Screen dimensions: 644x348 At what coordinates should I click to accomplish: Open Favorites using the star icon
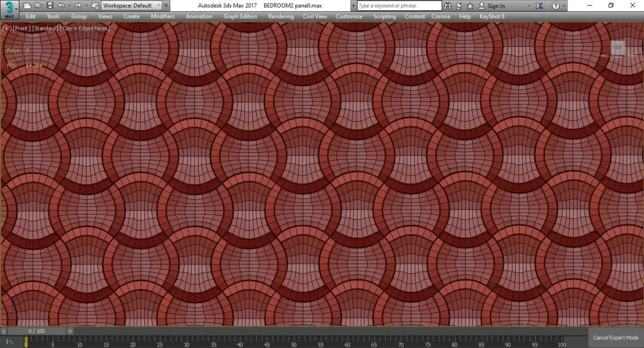(470, 5)
